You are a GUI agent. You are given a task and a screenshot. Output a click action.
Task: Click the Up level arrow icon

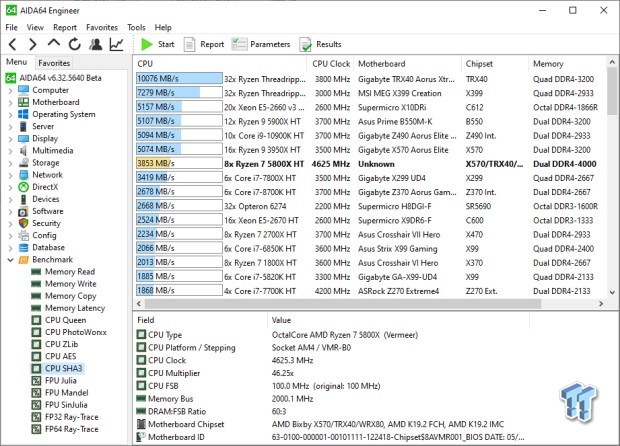[54, 43]
